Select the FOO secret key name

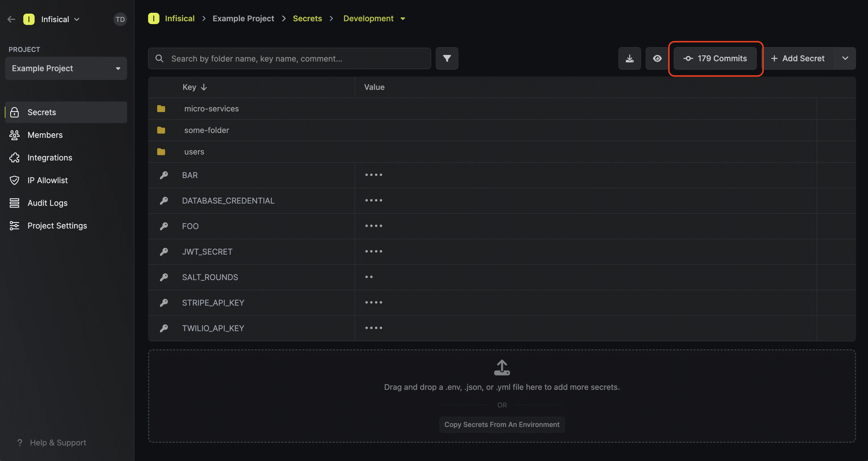tap(190, 226)
